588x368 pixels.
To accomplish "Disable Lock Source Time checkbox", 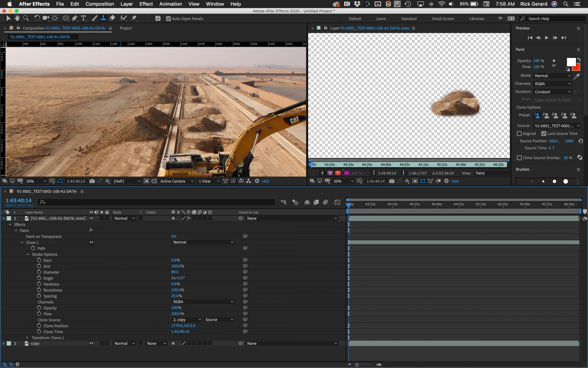I will (x=544, y=134).
